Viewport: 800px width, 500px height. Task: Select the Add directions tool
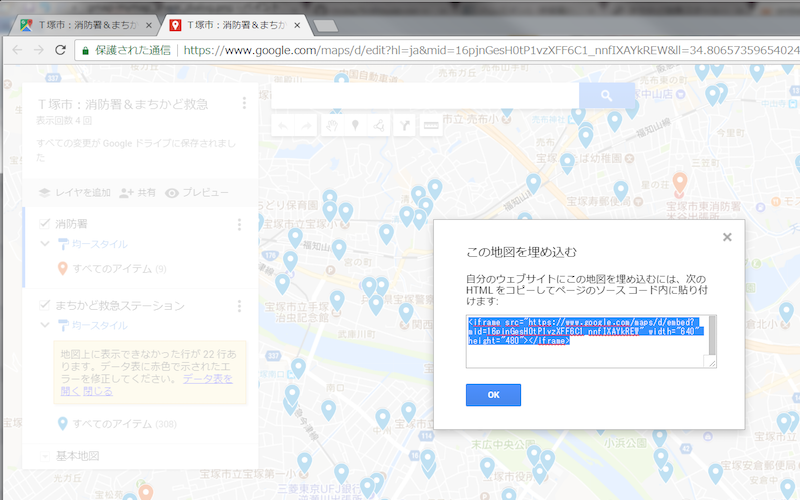pos(405,126)
